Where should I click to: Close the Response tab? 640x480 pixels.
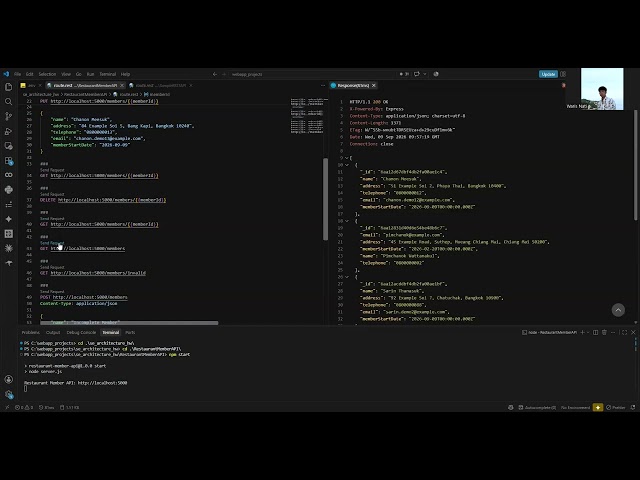pos(373,85)
